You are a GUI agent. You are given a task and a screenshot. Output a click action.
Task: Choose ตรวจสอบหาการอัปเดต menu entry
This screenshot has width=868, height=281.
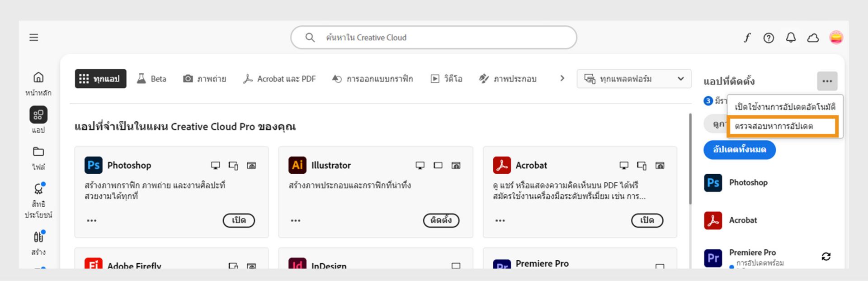(783, 126)
